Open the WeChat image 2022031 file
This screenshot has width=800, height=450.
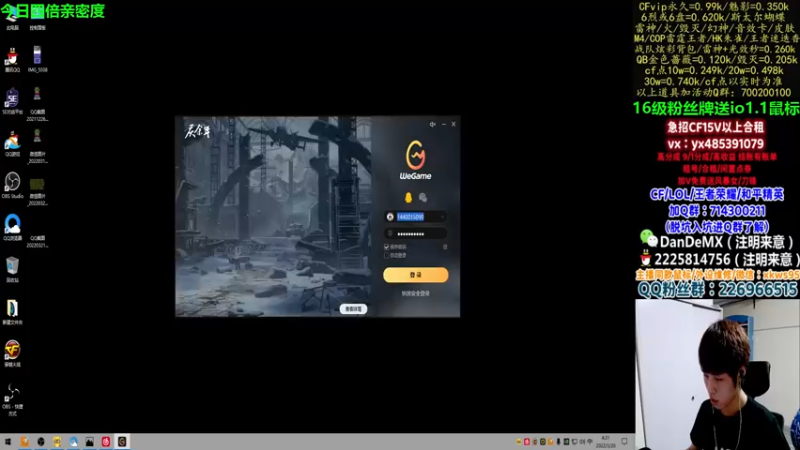click(x=37, y=146)
